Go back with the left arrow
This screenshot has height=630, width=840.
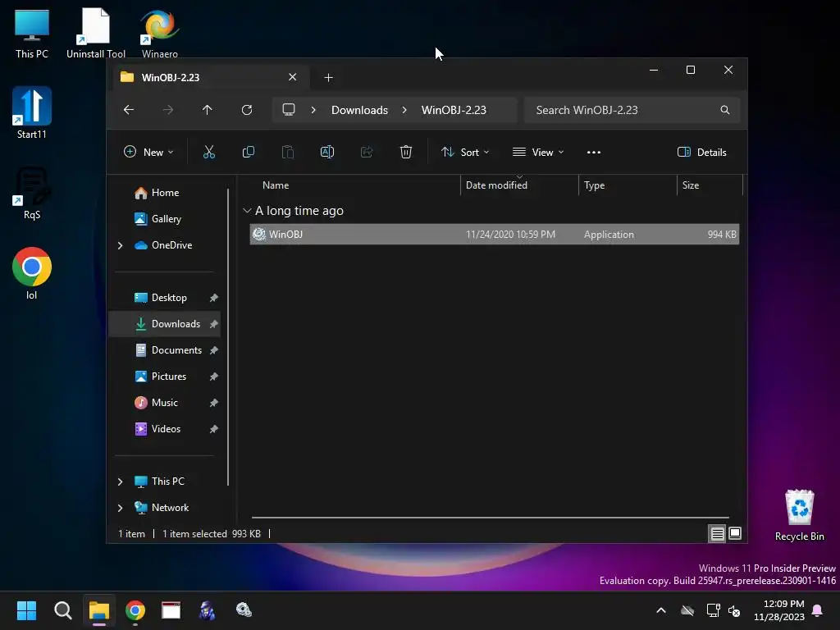(129, 110)
